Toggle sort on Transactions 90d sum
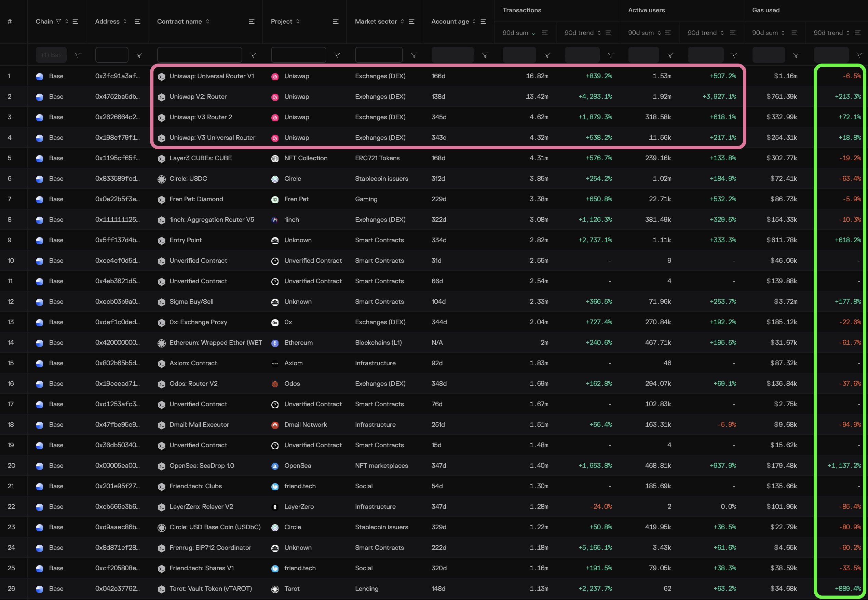Image resolution: width=868 pixels, height=600 pixels. pos(533,33)
